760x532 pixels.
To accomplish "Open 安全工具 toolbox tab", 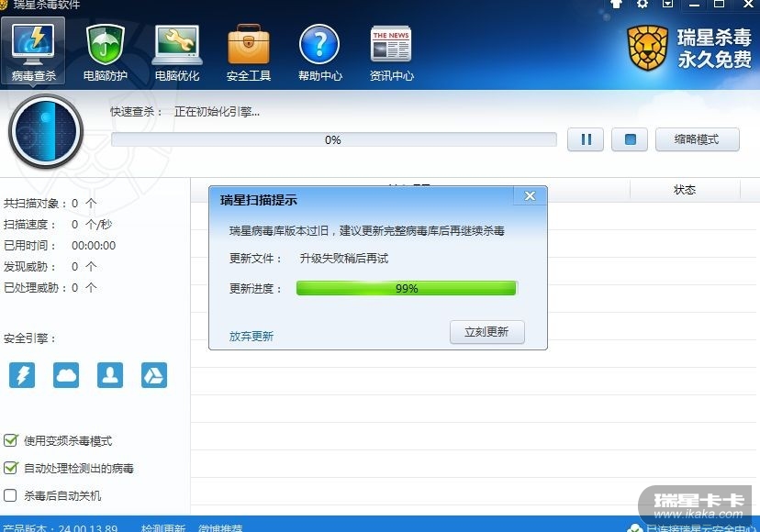I will (x=249, y=52).
